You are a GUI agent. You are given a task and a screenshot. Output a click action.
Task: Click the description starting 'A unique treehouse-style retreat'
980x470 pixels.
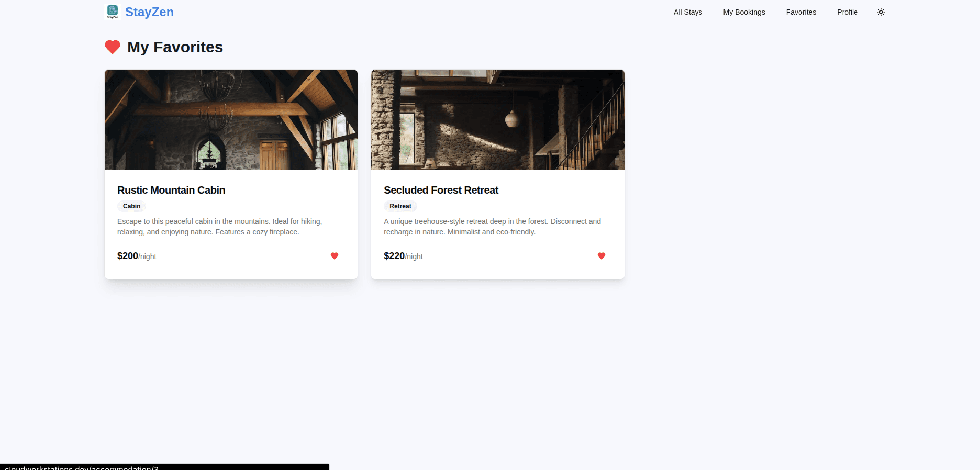point(493,227)
